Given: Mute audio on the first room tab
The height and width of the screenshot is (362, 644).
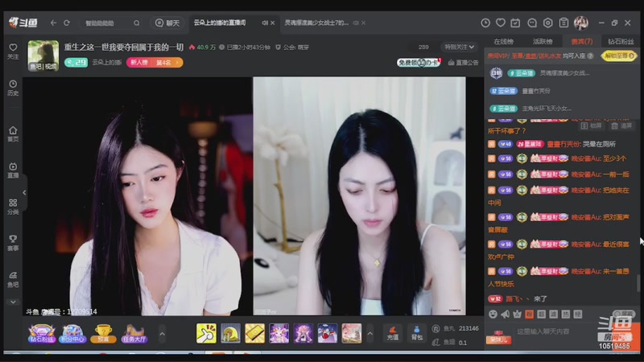Looking at the screenshot, I should point(265,23).
